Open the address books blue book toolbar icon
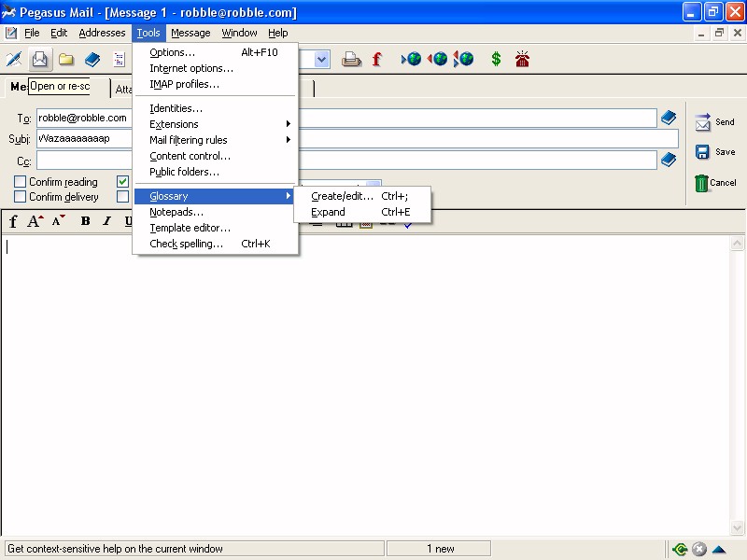The image size is (747, 560). pos(92,60)
